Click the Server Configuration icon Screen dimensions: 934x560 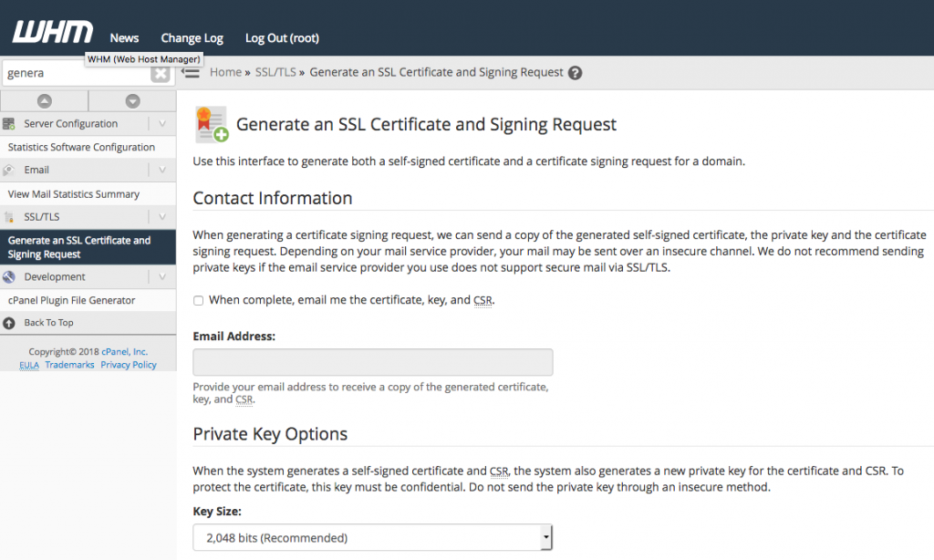click(9, 124)
